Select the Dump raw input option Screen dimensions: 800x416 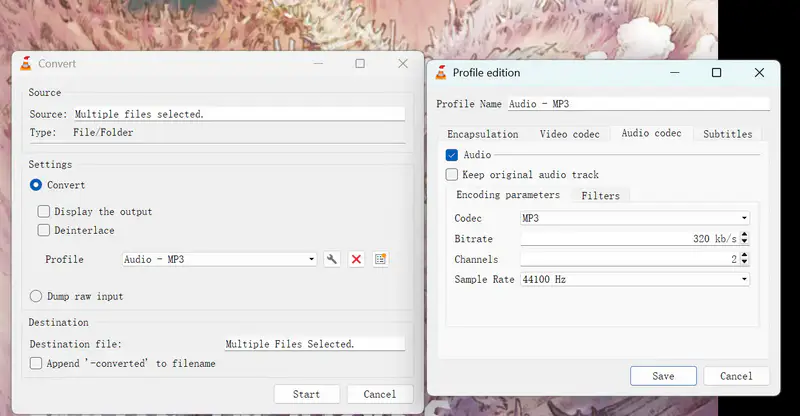pos(36,296)
